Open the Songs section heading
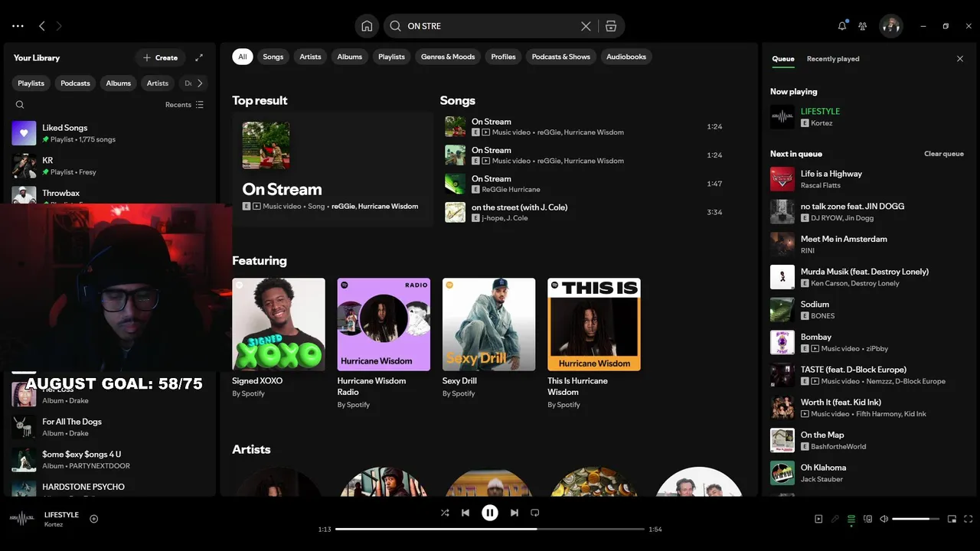 point(458,100)
